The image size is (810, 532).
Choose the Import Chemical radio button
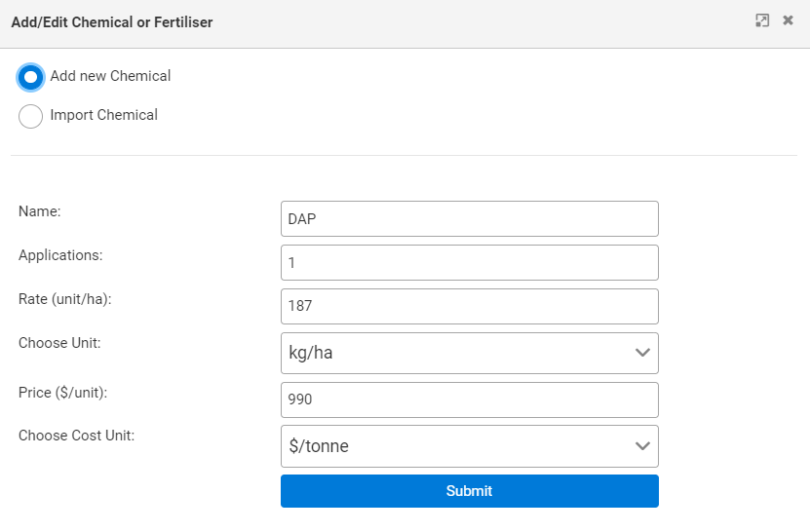(x=31, y=116)
